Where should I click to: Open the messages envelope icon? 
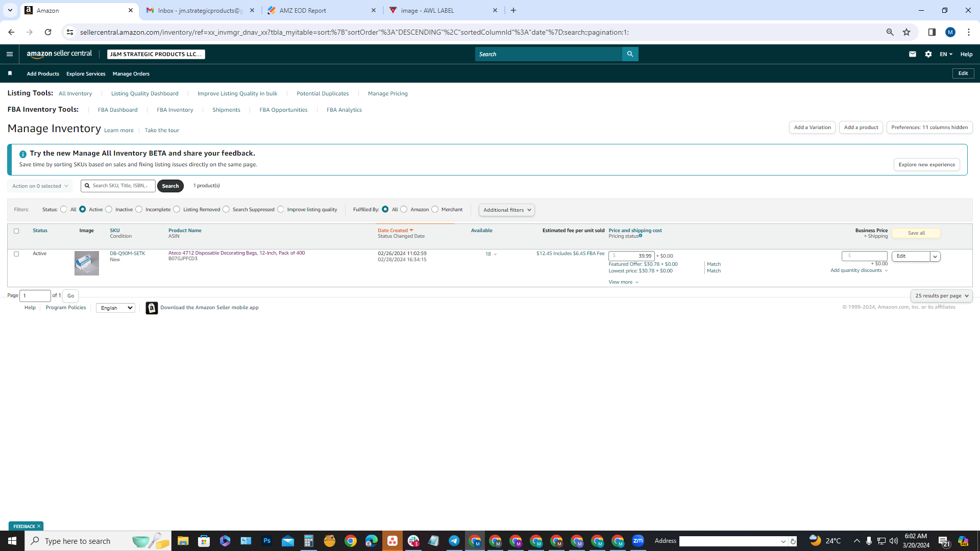click(913, 54)
